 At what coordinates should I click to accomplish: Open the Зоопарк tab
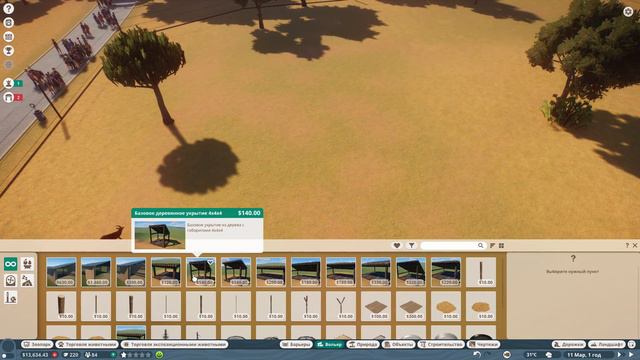(x=37, y=344)
